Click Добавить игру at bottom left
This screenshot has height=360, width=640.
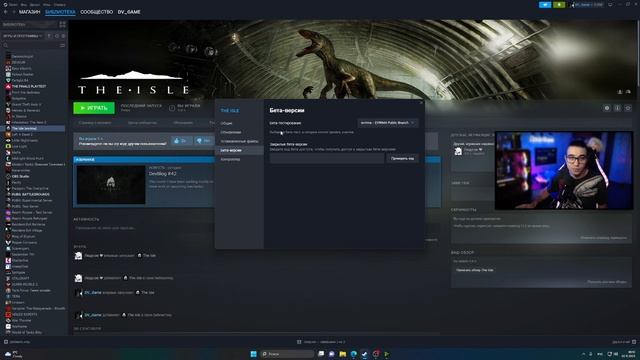tap(17, 342)
